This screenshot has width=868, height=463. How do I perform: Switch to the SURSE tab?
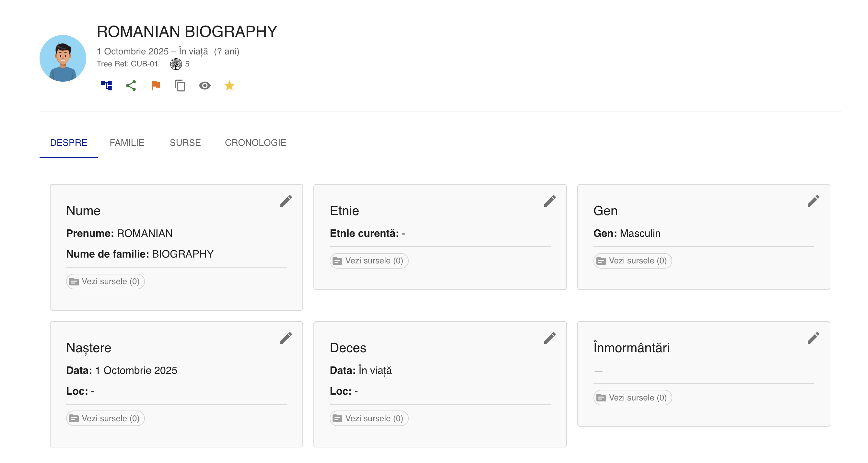(185, 143)
